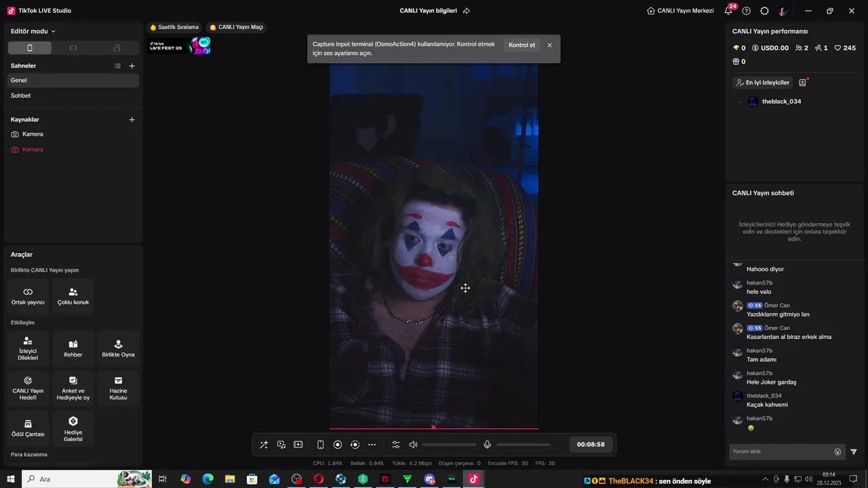
Task: Open the help question mark icon
Action: 747,11
